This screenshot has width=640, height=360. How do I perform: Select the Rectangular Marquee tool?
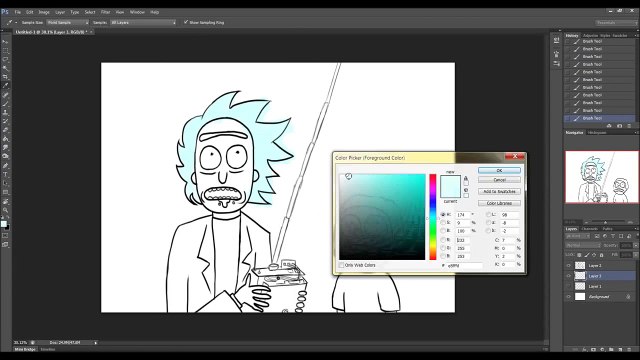(5, 51)
